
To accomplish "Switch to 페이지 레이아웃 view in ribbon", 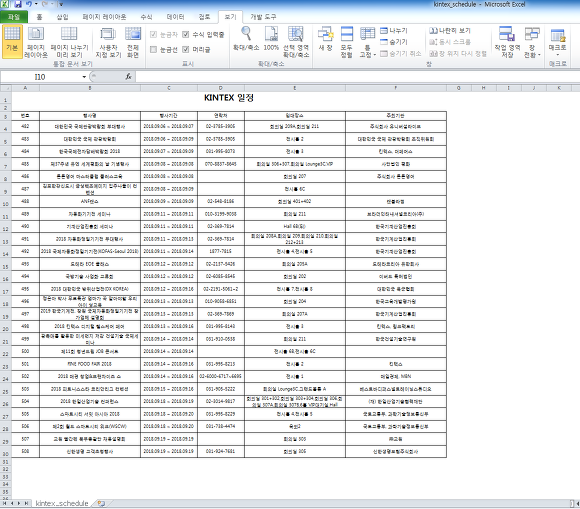I will 36,41.
